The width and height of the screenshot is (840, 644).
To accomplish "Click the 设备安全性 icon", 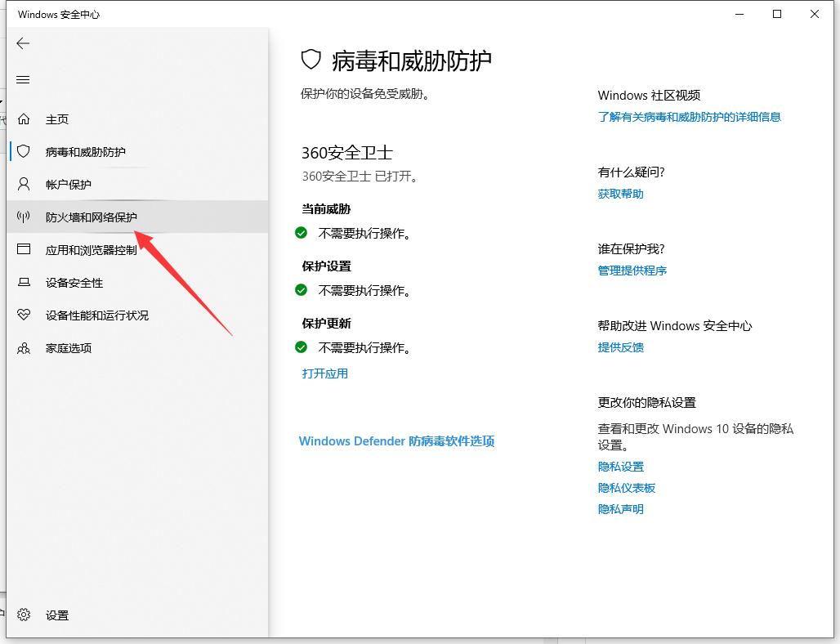I will [24, 282].
